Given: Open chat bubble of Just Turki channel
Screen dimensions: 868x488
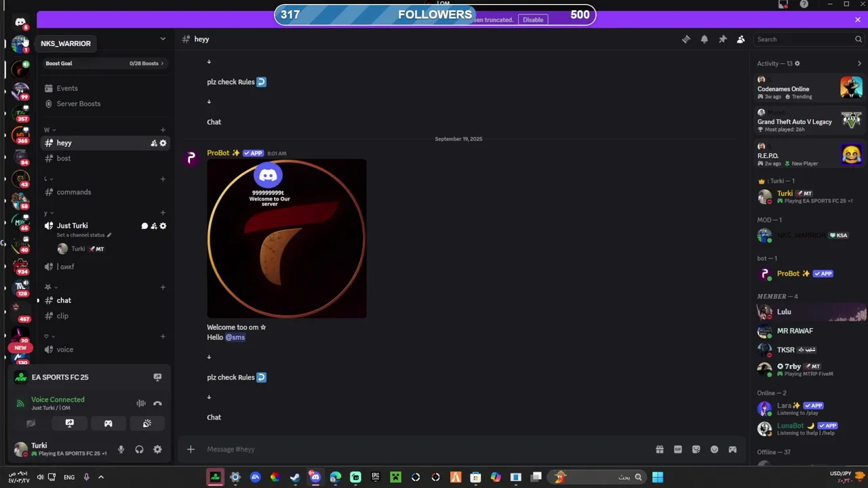Looking at the screenshot, I should click(x=144, y=226).
